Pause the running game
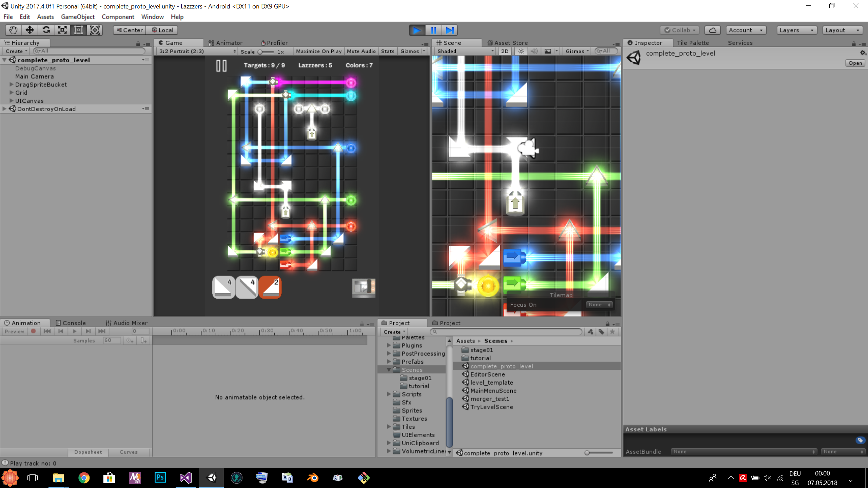868x488 pixels. tap(433, 30)
